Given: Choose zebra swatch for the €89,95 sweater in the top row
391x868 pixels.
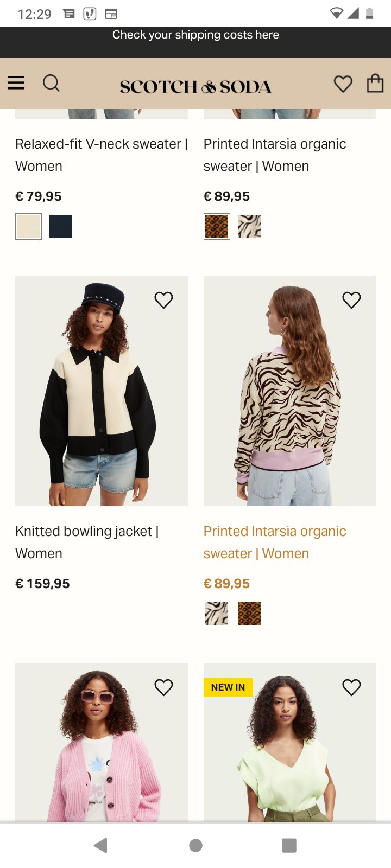Looking at the screenshot, I should 249,226.
